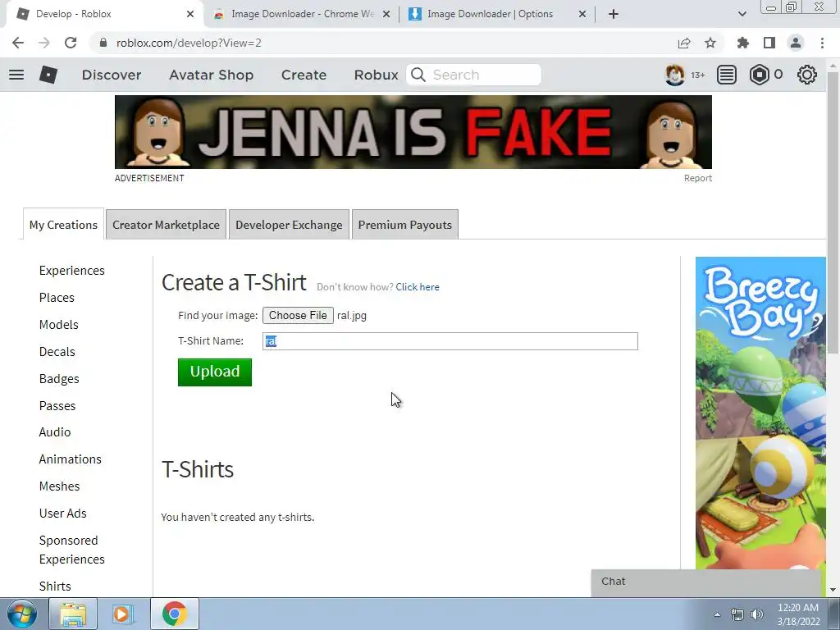Open Chrome three-dot menu
The width and height of the screenshot is (840, 630).
[x=822, y=43]
